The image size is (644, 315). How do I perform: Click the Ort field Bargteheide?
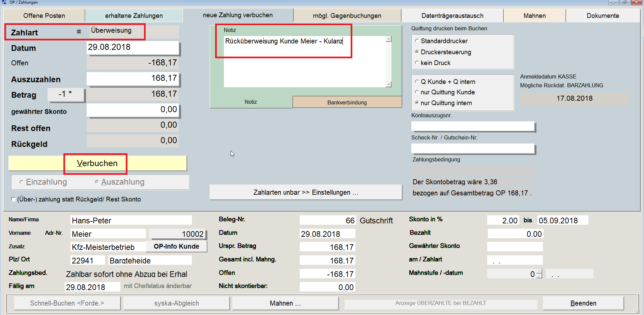pos(150,260)
